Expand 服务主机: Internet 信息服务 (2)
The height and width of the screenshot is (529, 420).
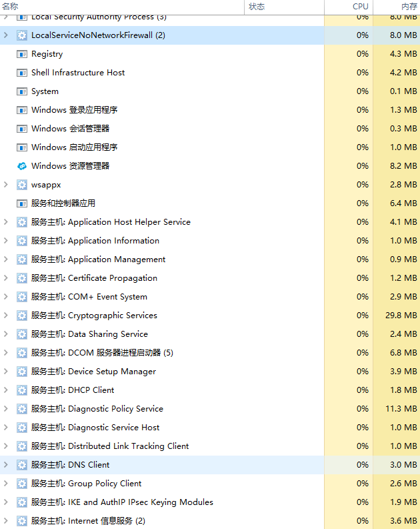pos(6,521)
